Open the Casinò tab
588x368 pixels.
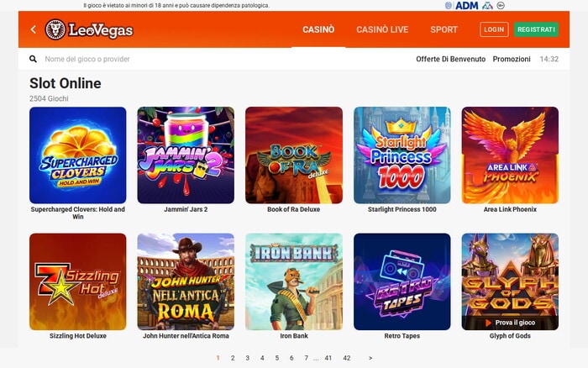click(x=318, y=29)
